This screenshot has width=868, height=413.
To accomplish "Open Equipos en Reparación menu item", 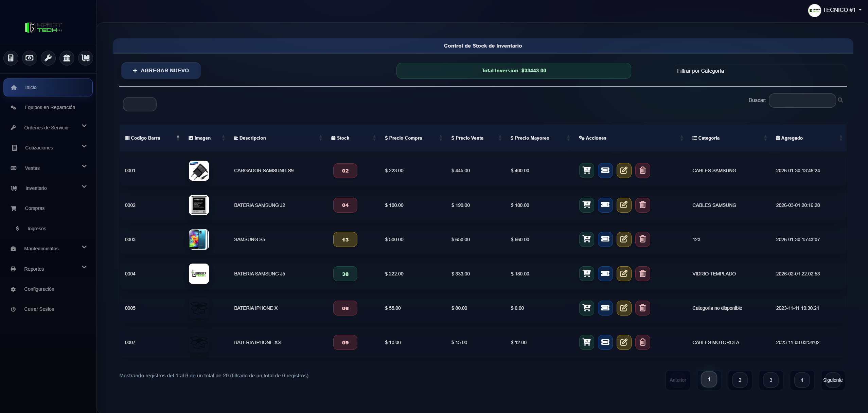I will [x=50, y=107].
